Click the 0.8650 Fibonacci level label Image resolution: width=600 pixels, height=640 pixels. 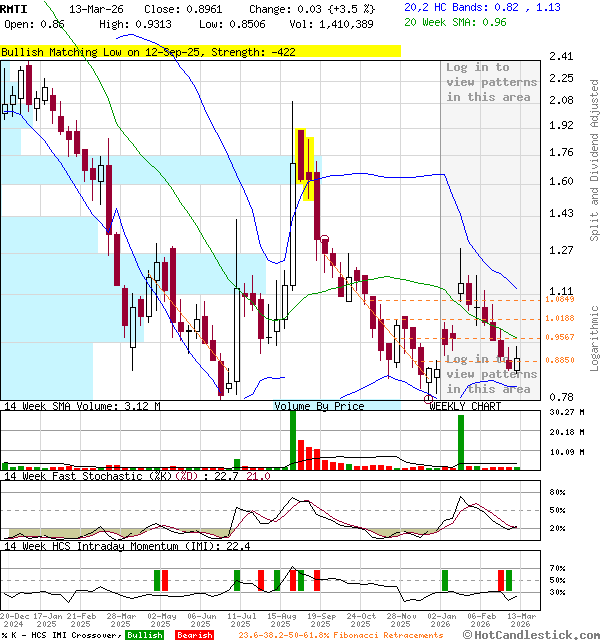(560, 360)
